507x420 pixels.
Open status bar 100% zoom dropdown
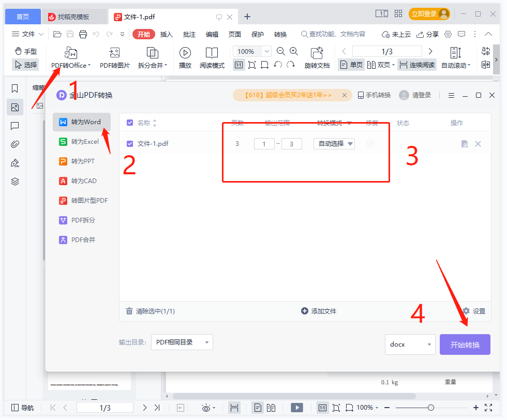pyautogui.click(x=367, y=408)
